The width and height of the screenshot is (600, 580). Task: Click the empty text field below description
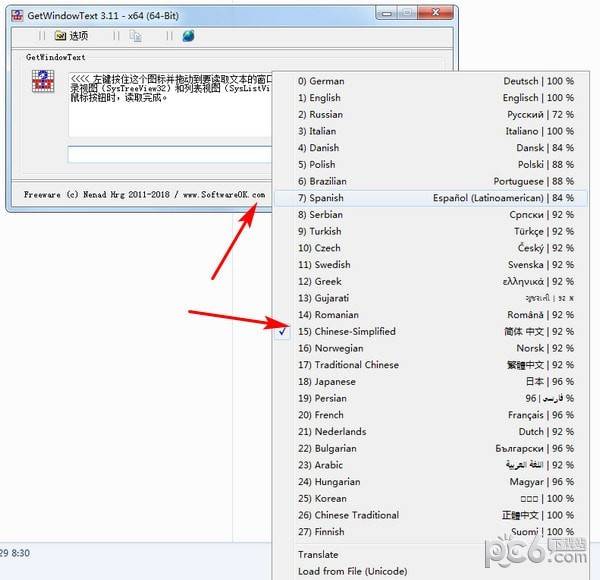tap(170, 153)
